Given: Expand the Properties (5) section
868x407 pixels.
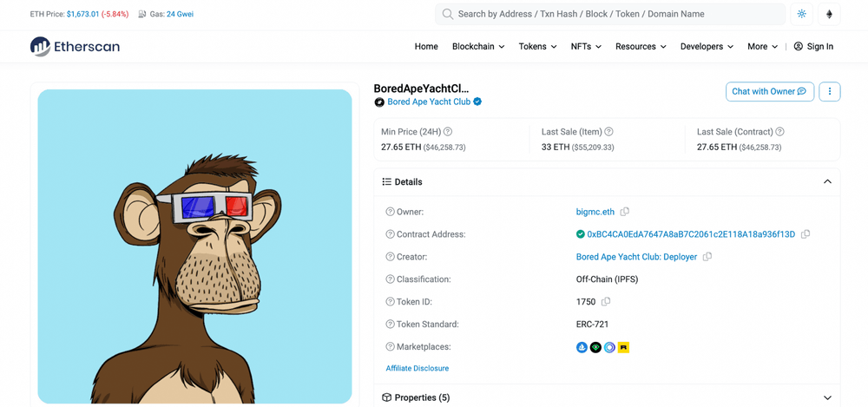Looking at the screenshot, I should click(x=827, y=397).
